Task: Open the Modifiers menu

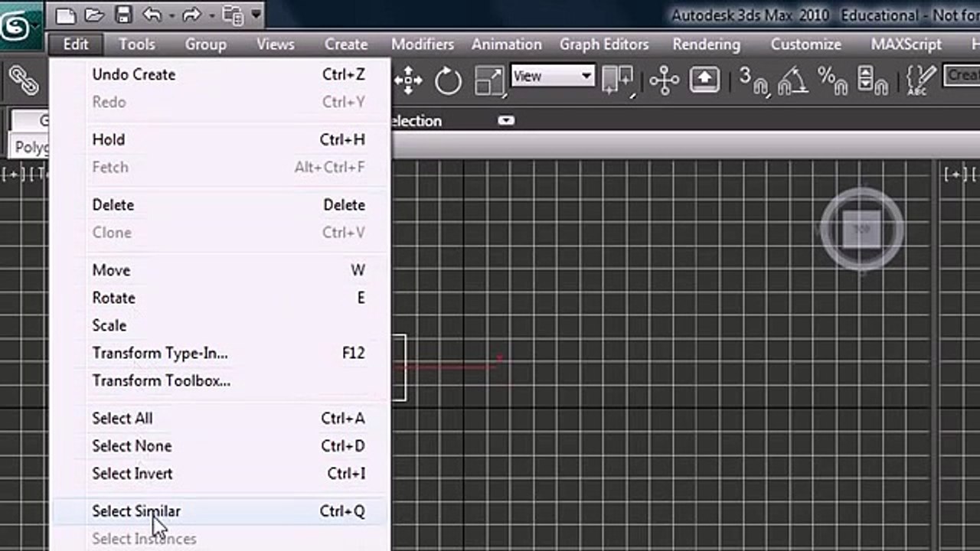Action: click(x=423, y=44)
